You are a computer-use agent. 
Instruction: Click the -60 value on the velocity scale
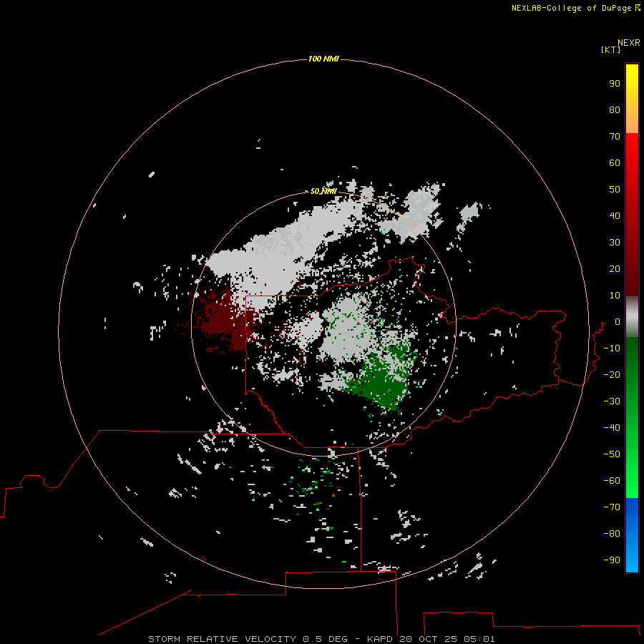(612, 481)
